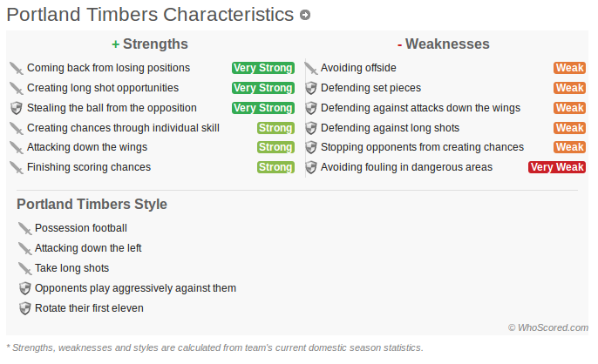Viewport: 598px width, 364px height.
Task: Click shield icon next to Rotate their first eleven
Action: (24, 308)
